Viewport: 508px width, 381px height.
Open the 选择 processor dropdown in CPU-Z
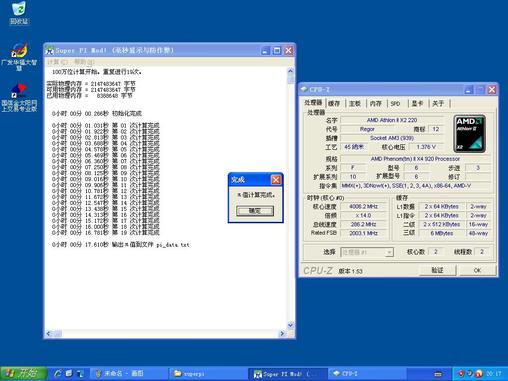click(x=367, y=252)
